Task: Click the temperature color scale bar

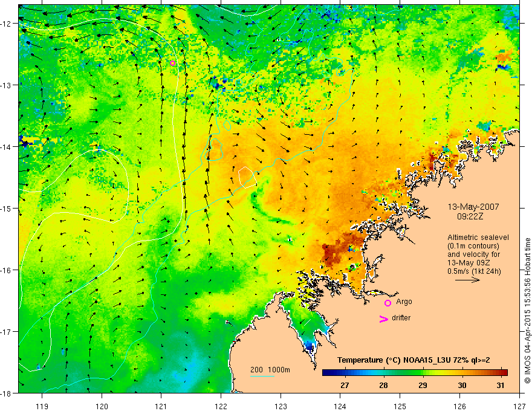Action: [415, 372]
